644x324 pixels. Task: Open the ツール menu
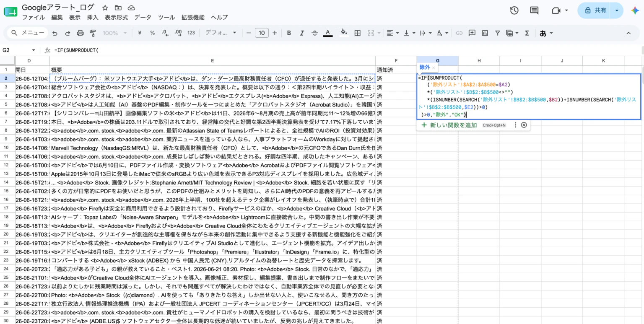(166, 17)
